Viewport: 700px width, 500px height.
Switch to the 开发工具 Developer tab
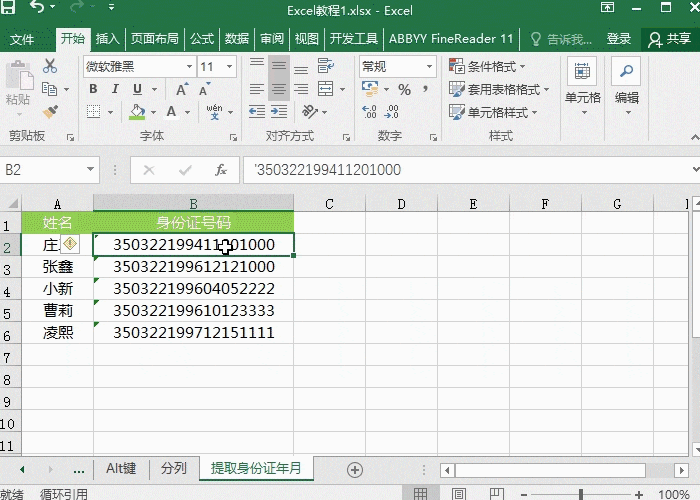click(354, 39)
